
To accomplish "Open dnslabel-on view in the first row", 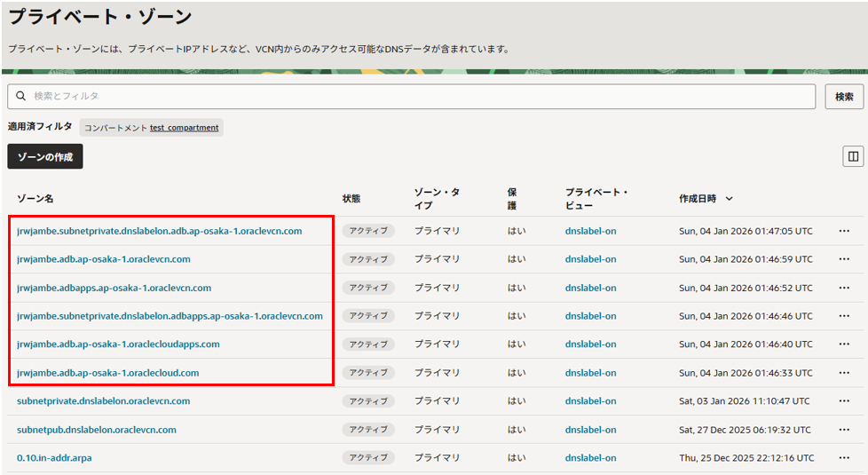I will (x=590, y=231).
